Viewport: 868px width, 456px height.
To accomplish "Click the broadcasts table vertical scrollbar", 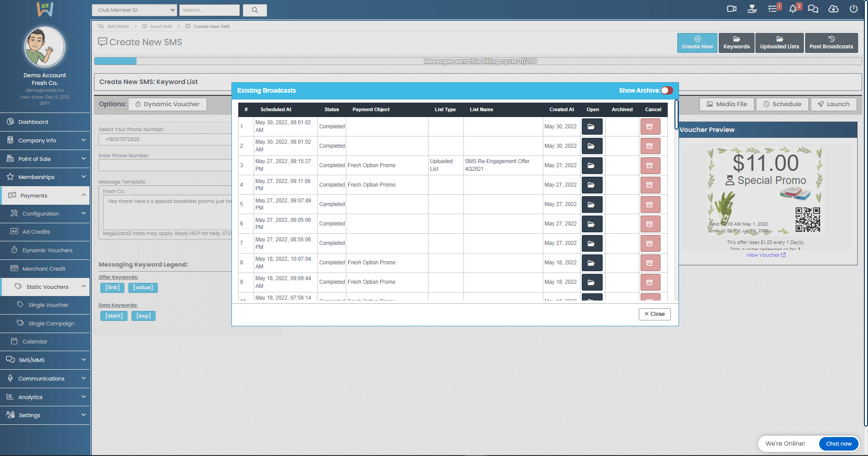I will (676, 115).
